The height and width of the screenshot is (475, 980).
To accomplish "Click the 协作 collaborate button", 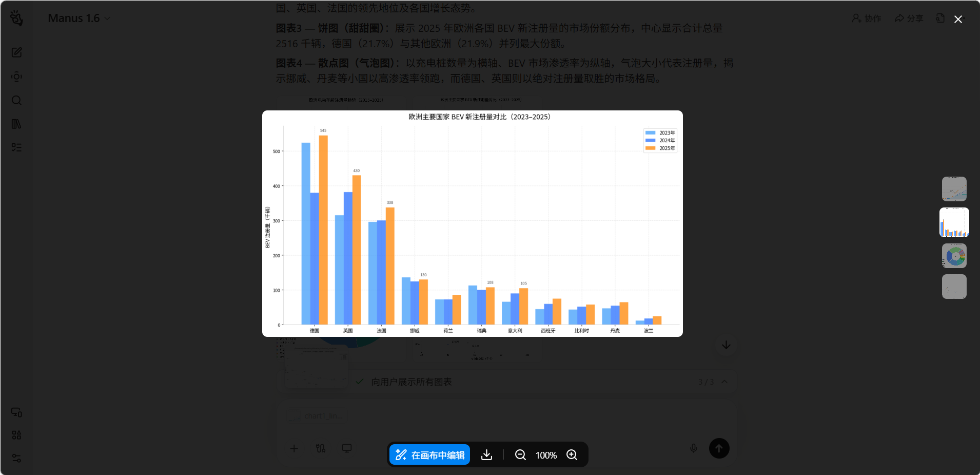I will click(x=867, y=18).
